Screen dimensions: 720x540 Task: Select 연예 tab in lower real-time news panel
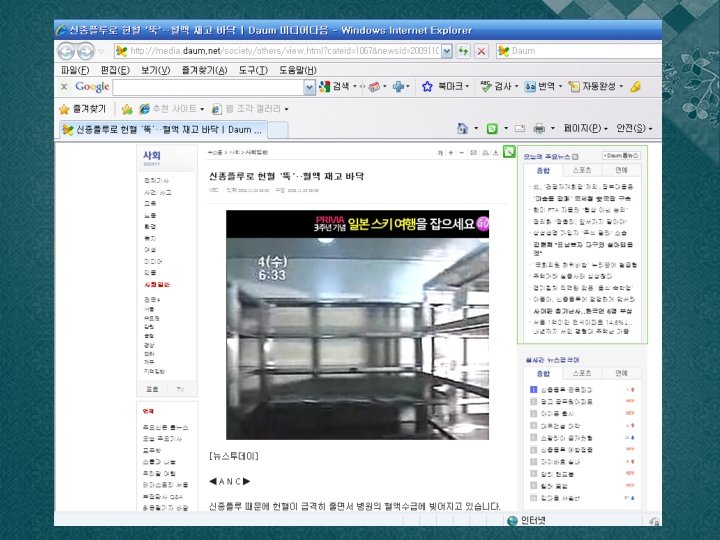(x=621, y=373)
